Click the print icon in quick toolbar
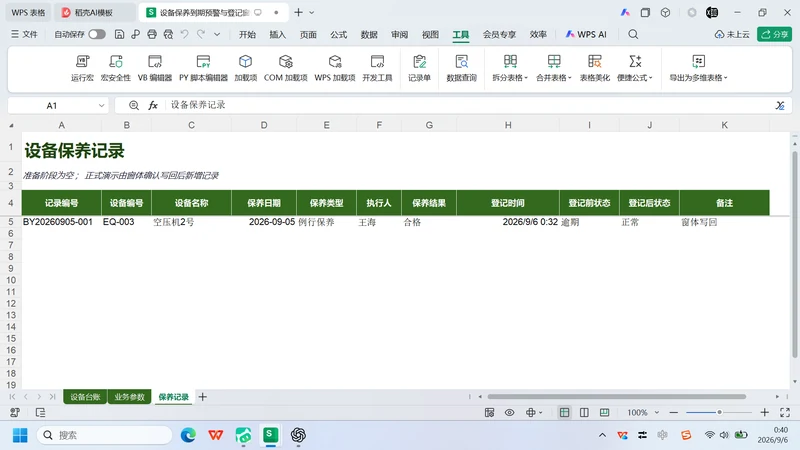800x450 pixels. click(152, 34)
